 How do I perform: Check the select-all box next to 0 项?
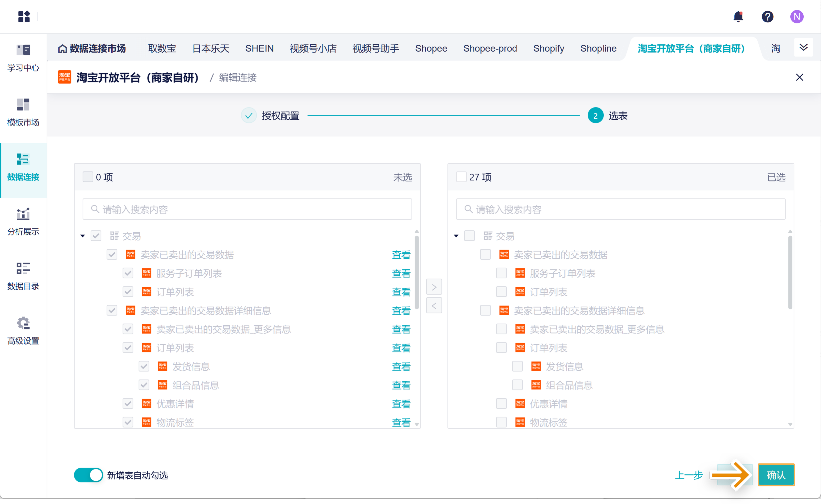[88, 177]
